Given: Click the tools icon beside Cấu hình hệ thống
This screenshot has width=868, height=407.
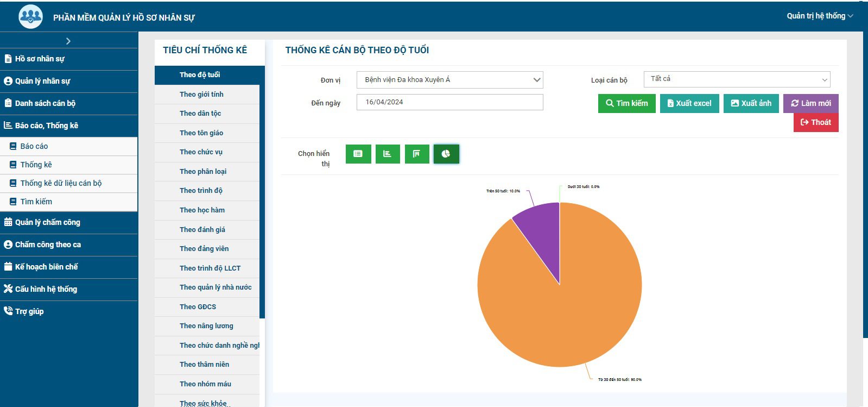Looking at the screenshot, I should coord(8,289).
